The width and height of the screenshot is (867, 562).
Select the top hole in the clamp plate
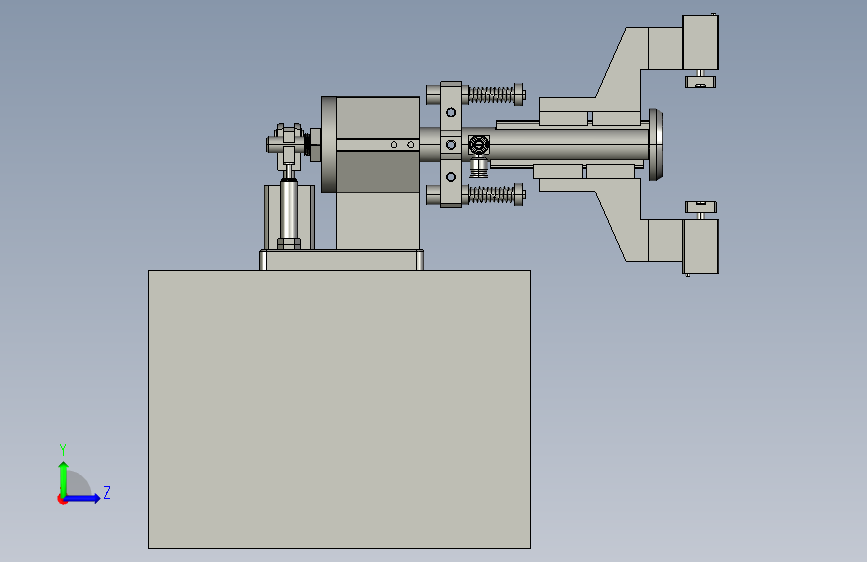(x=451, y=112)
